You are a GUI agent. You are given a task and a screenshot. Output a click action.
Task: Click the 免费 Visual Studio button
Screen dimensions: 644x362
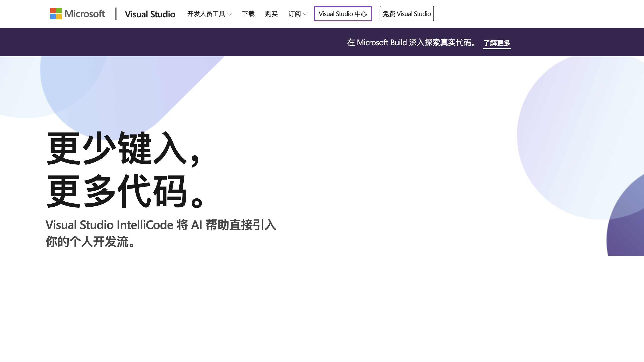(407, 14)
